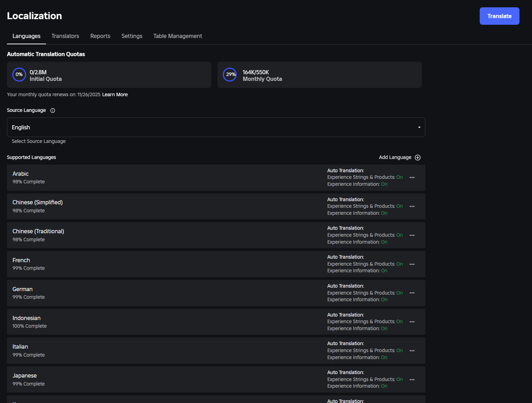
Task: Open the more options menu for Chinese (Traditional)
Action: [x=412, y=235]
